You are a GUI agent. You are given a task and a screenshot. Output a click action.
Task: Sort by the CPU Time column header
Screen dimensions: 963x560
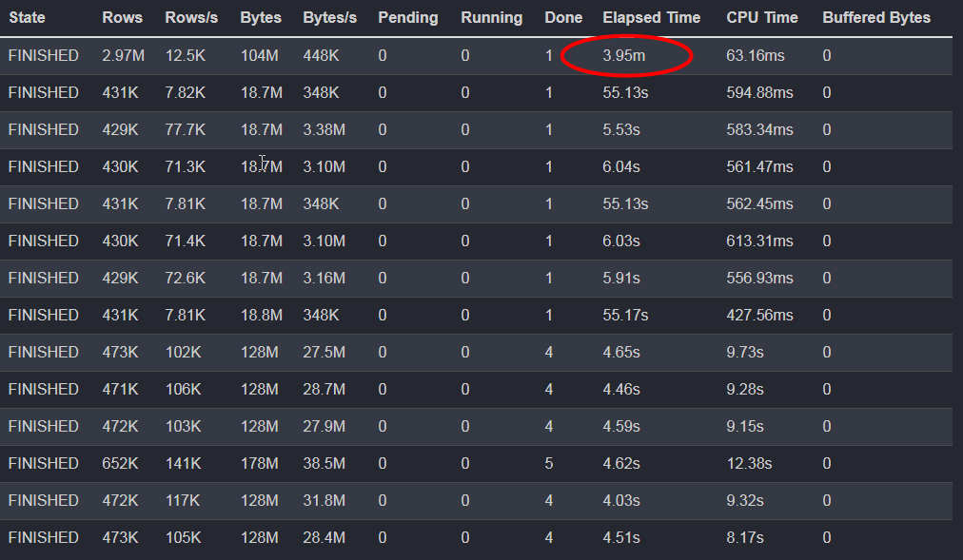(761, 17)
